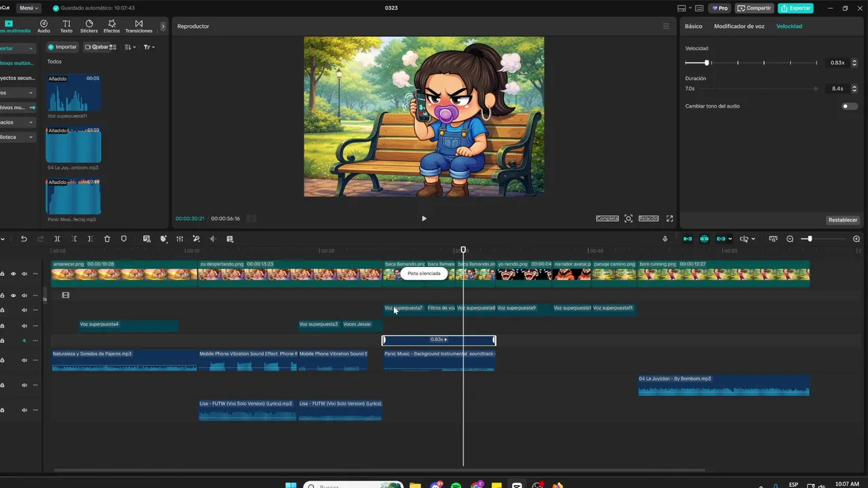Open the Efectos panel
This screenshot has height=488, width=868.
click(x=111, y=26)
